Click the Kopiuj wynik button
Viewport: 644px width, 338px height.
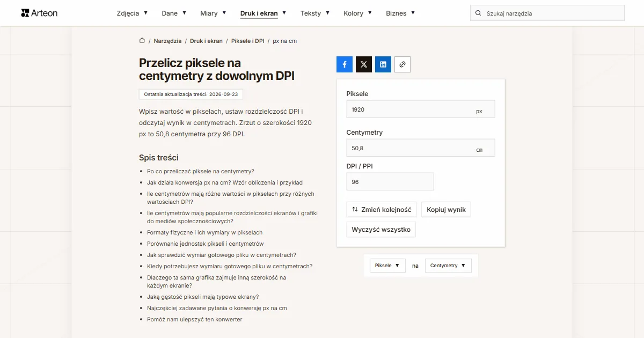[446, 209]
